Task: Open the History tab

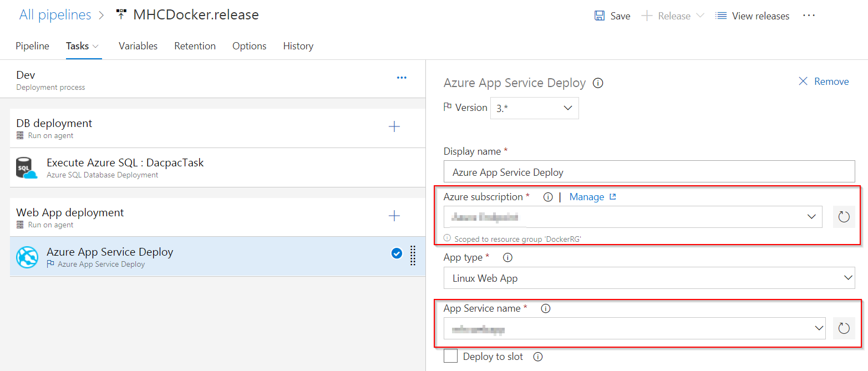Action: click(x=298, y=46)
